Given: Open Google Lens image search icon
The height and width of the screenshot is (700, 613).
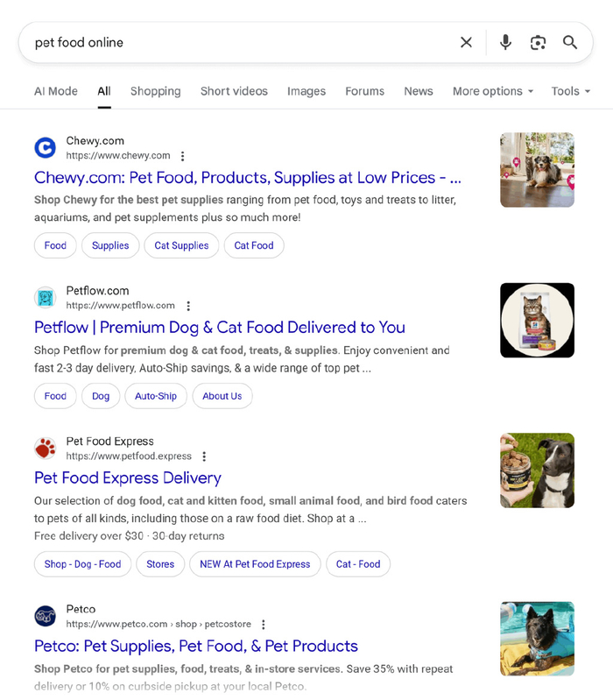Looking at the screenshot, I should 538,42.
